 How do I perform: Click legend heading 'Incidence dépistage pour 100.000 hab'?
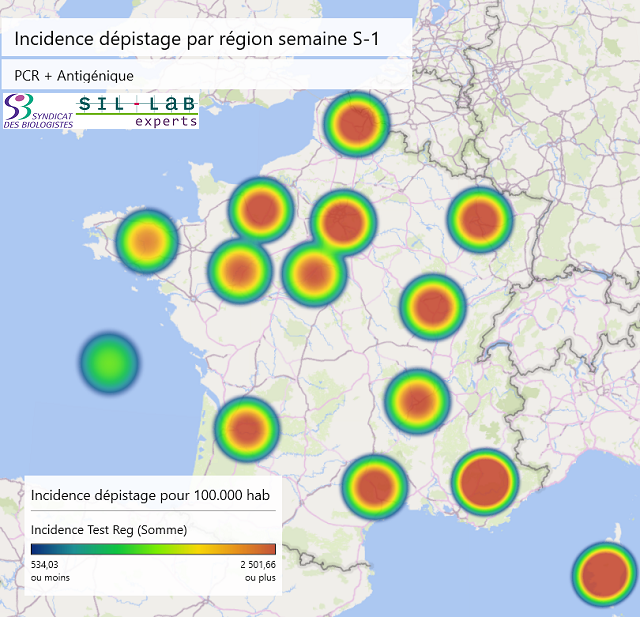coord(150,495)
